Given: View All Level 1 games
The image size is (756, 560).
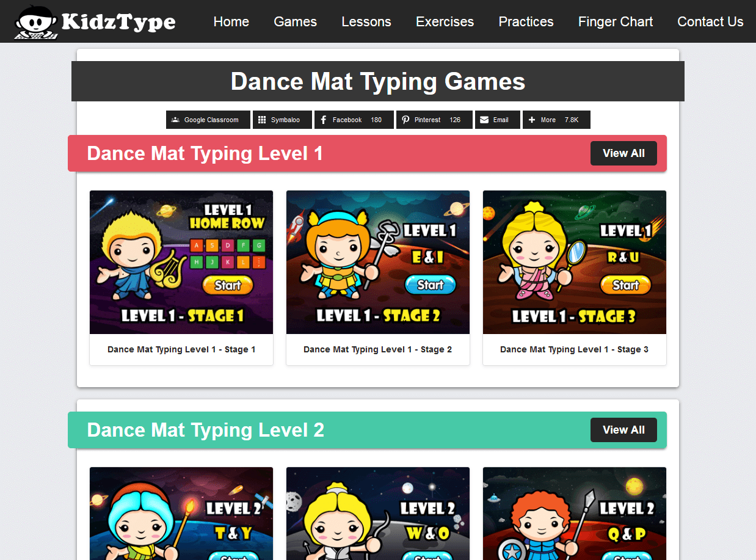Looking at the screenshot, I should point(623,153).
